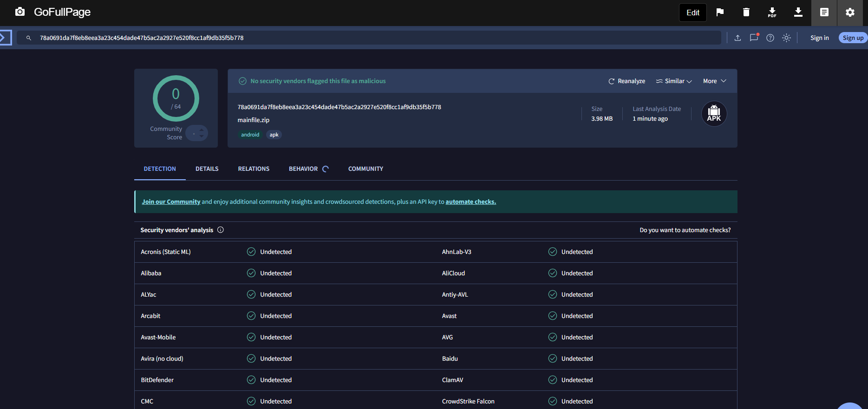868x409 pixels.
Task: Switch to the DETAILS tab
Action: tap(207, 169)
